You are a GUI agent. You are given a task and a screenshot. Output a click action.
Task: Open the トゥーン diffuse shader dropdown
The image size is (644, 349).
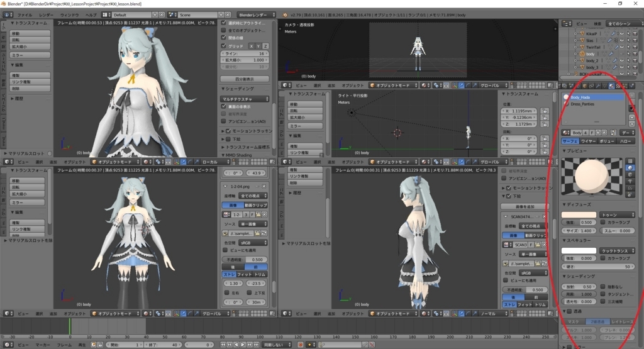click(x=618, y=214)
